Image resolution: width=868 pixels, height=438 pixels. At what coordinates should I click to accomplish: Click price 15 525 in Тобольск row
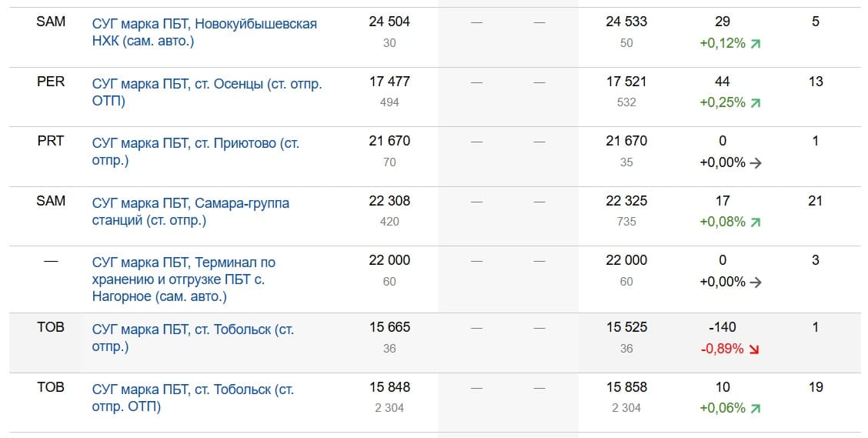pyautogui.click(x=626, y=328)
